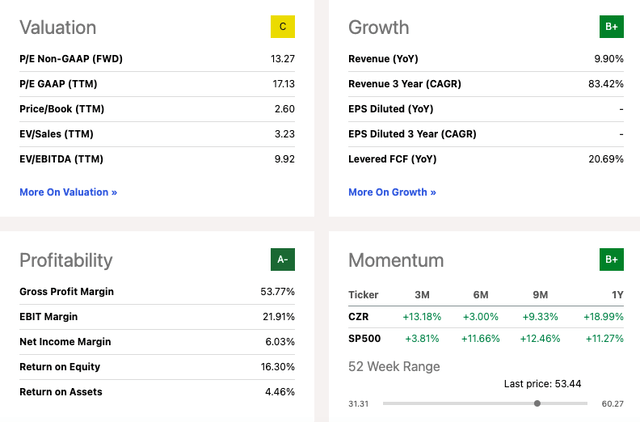Viewport: 640px width, 422px height.
Task: Select the 1Y momentum column header
Action: click(618, 295)
